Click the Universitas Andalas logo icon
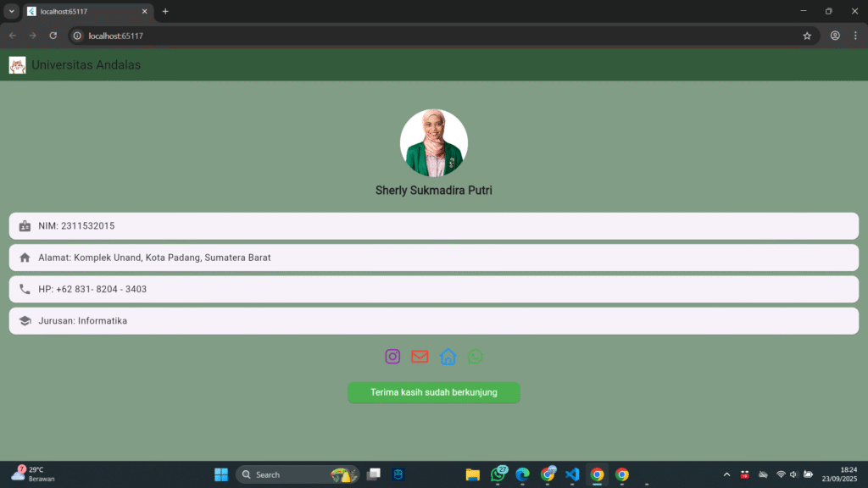868x488 pixels. (17, 65)
